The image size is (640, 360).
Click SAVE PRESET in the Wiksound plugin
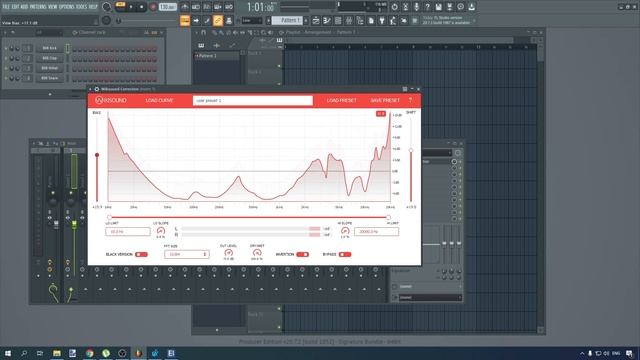coord(385,100)
